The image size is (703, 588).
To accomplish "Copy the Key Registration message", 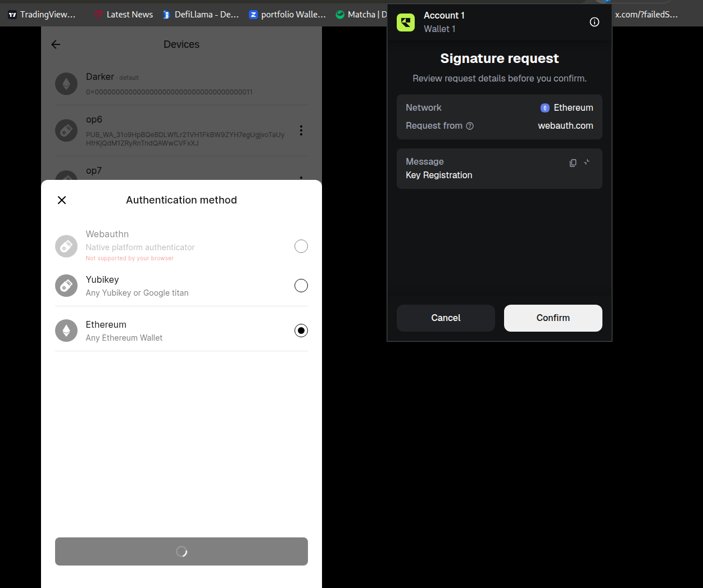I will coord(573,162).
